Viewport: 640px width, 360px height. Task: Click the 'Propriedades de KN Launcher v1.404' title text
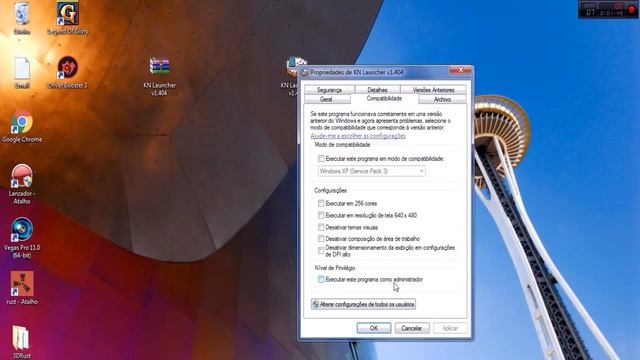[357, 72]
